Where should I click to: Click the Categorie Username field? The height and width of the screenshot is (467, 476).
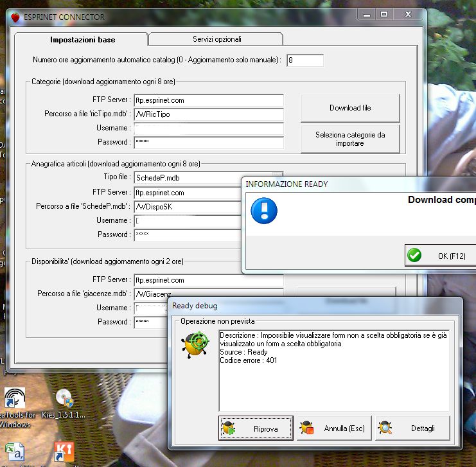[209, 128]
